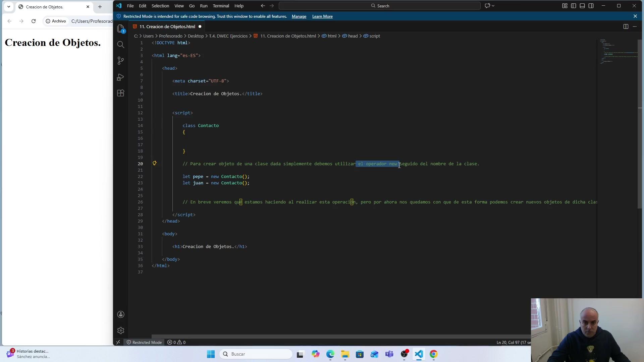644x362 pixels.
Task: Go back in the Chrome browser
Action: click(x=9, y=21)
